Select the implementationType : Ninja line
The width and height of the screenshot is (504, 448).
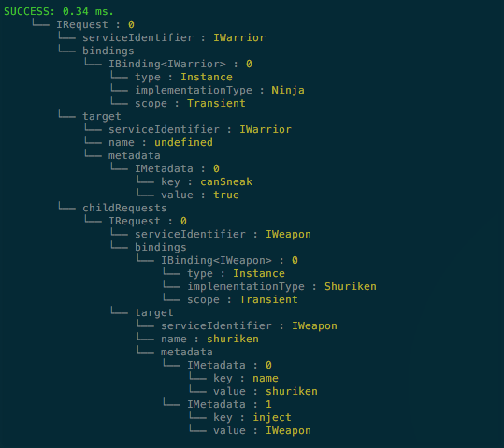(x=220, y=90)
